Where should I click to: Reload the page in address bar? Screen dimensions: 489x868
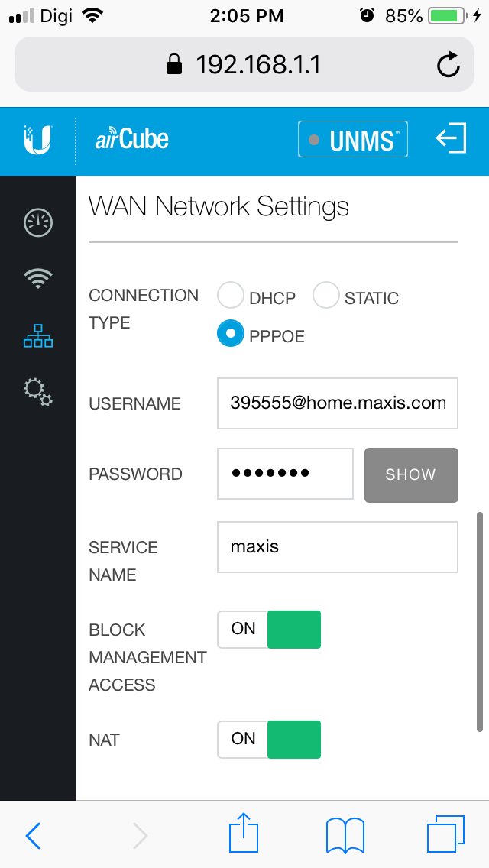pyautogui.click(x=449, y=65)
